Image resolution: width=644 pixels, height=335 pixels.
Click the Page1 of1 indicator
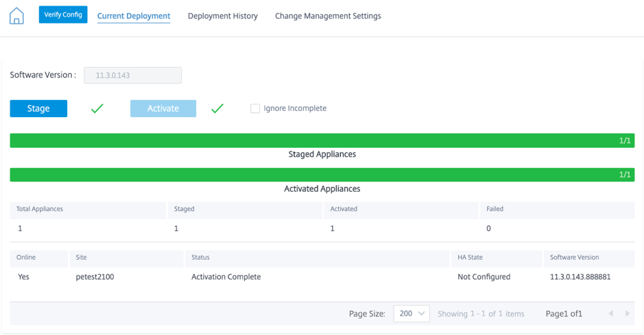[564, 314]
